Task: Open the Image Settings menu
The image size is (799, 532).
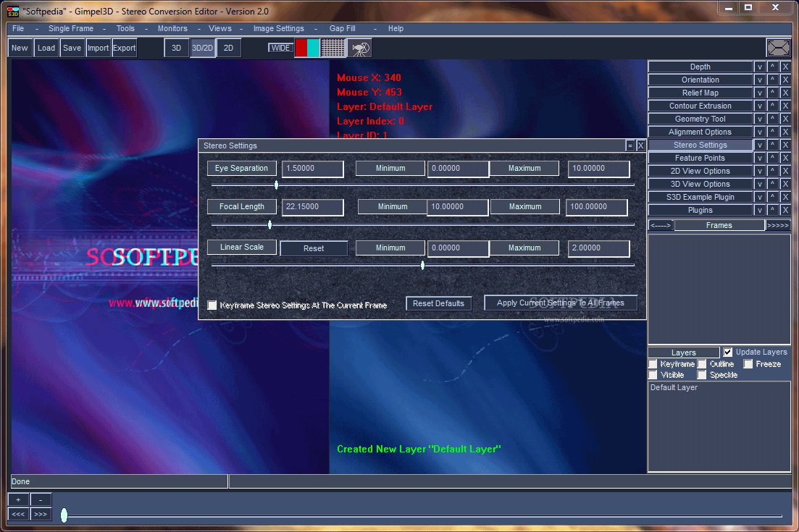Action: coord(279,28)
